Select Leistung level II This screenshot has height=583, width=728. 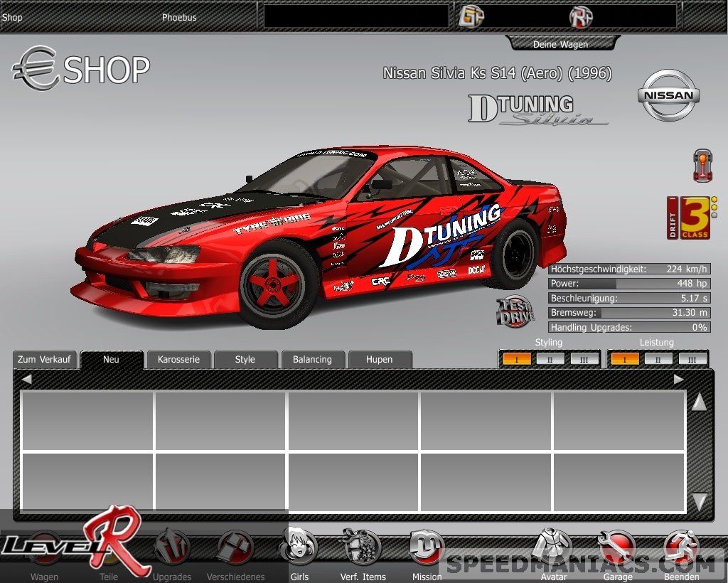658,359
